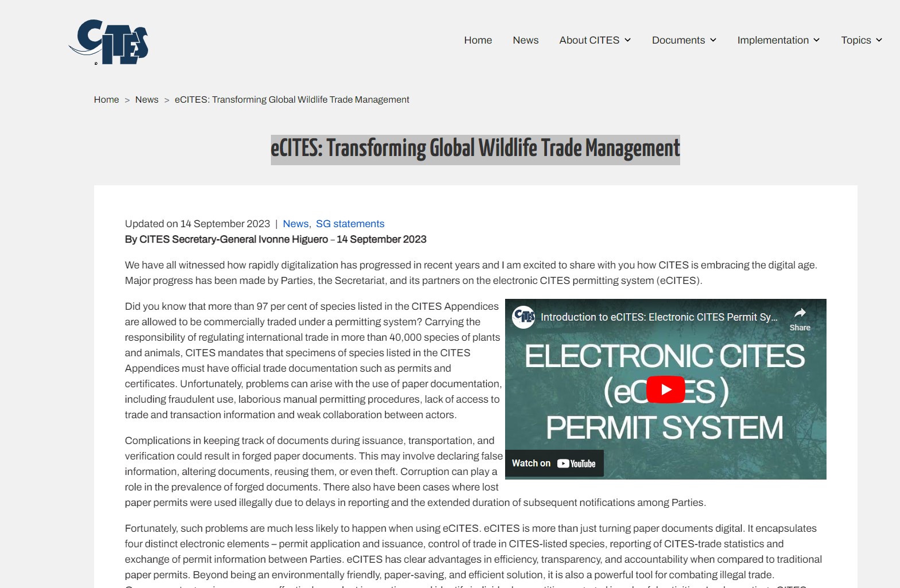
Task: Expand the Topics dropdown menu
Action: pos(862,40)
